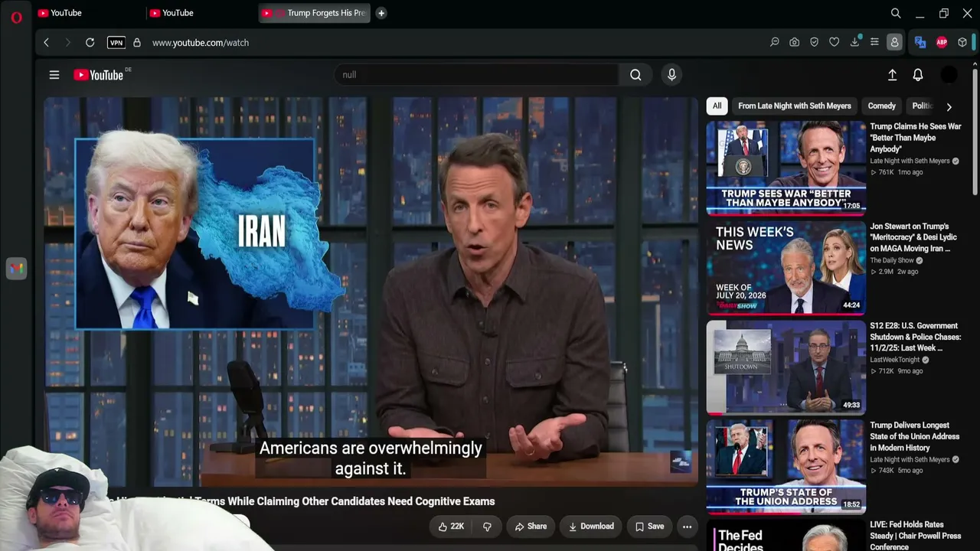Open the privacy protection shield
This screenshot has width=980, height=551.
coord(815,43)
